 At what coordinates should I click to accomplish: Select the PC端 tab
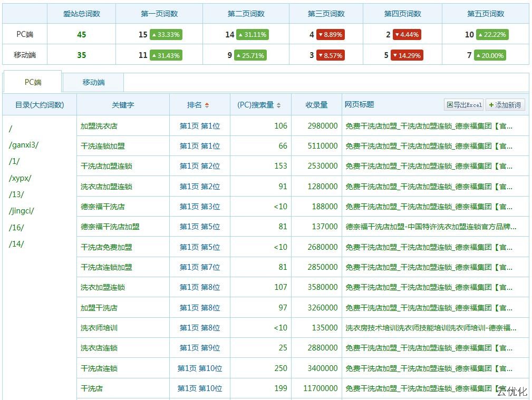click(x=33, y=82)
